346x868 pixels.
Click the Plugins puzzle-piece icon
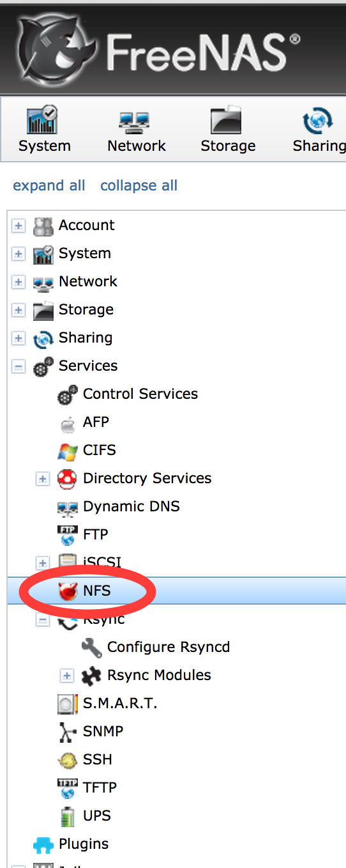[x=43, y=844]
